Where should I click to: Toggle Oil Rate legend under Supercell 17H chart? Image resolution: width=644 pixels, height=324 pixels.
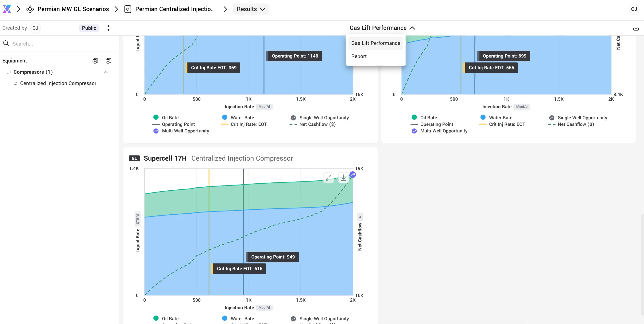click(x=166, y=319)
